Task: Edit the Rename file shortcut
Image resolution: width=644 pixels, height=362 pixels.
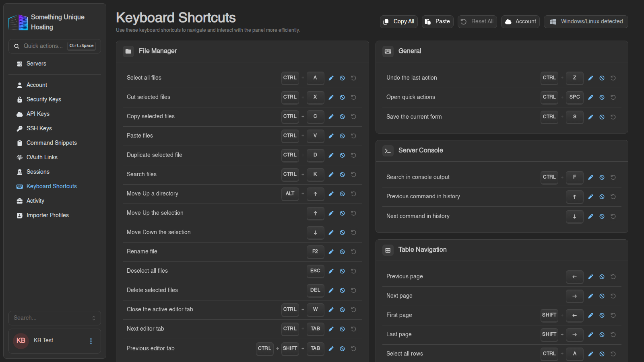Action: 331,252
